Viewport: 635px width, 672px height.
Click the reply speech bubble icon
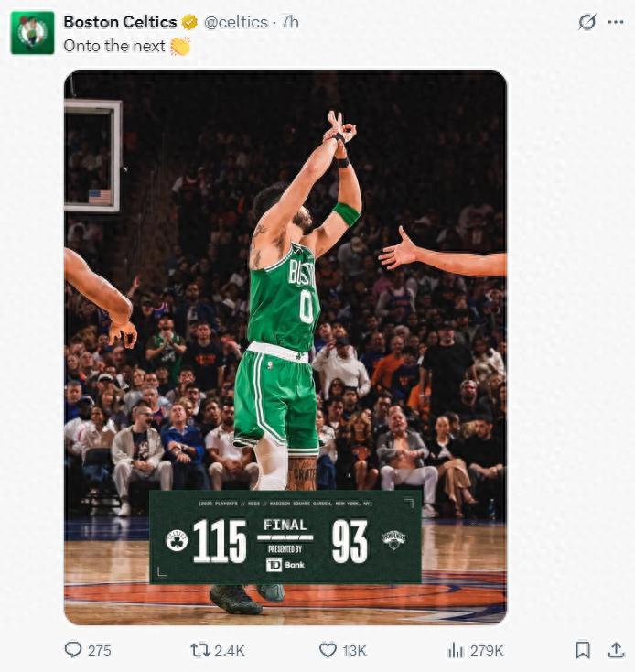click(73, 649)
